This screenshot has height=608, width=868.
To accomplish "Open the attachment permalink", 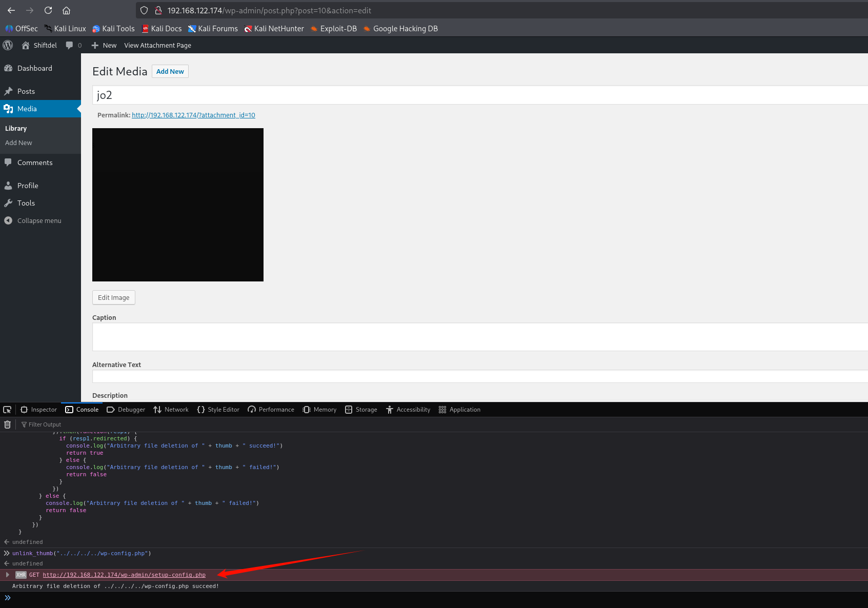I will tap(193, 115).
